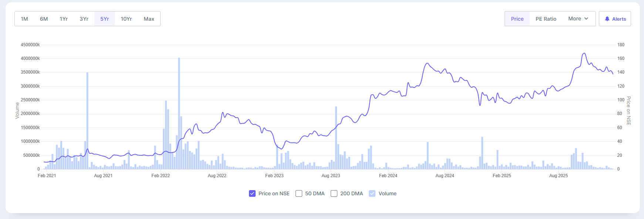The width and height of the screenshot is (644, 219).
Task: Click the Price on NSE legend label
Action: 274,193
